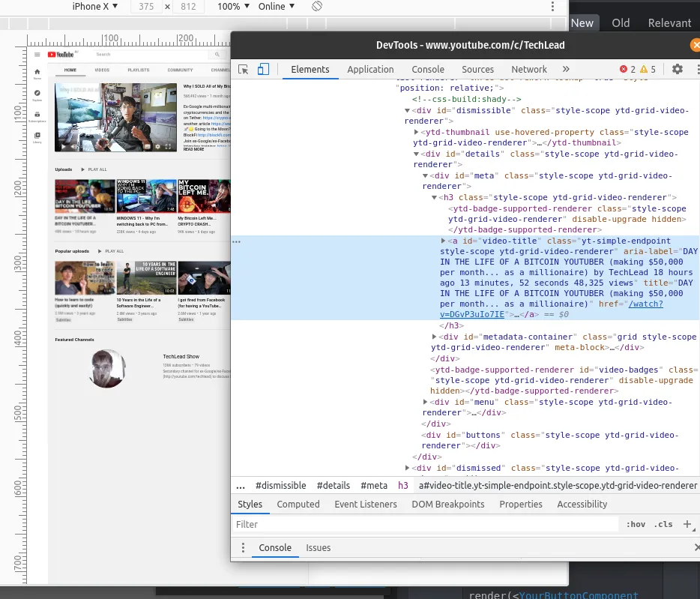Select the Computed pane tab

(298, 505)
